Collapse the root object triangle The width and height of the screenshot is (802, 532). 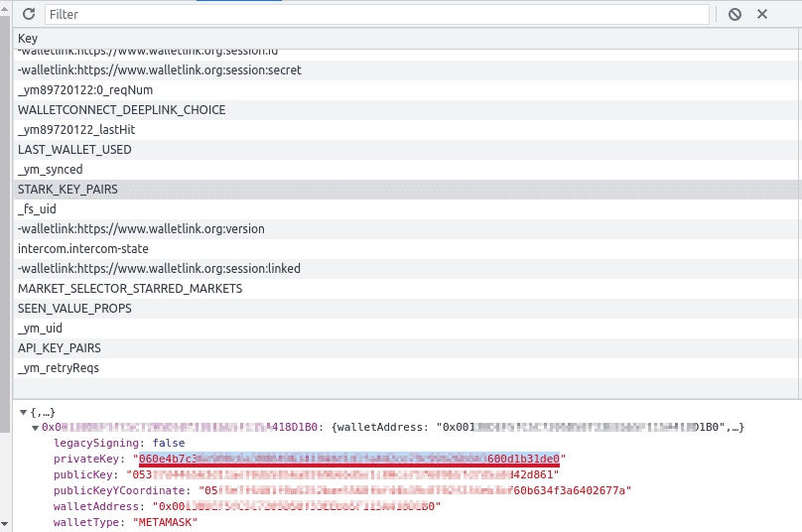click(23, 412)
